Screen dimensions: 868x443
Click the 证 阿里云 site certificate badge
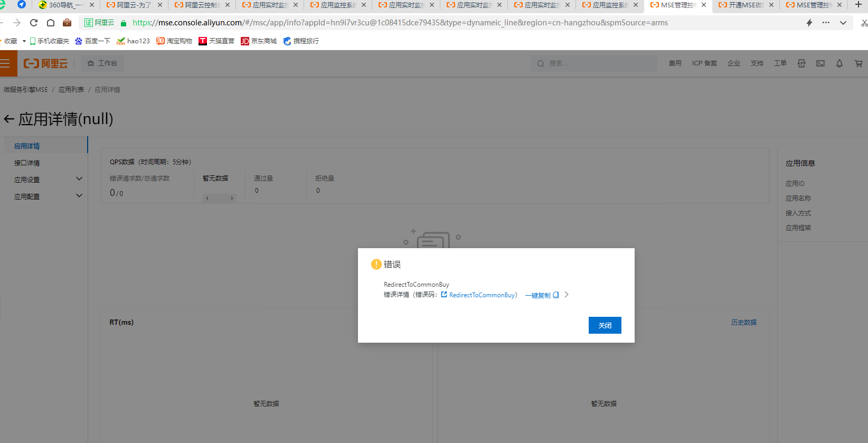99,23
